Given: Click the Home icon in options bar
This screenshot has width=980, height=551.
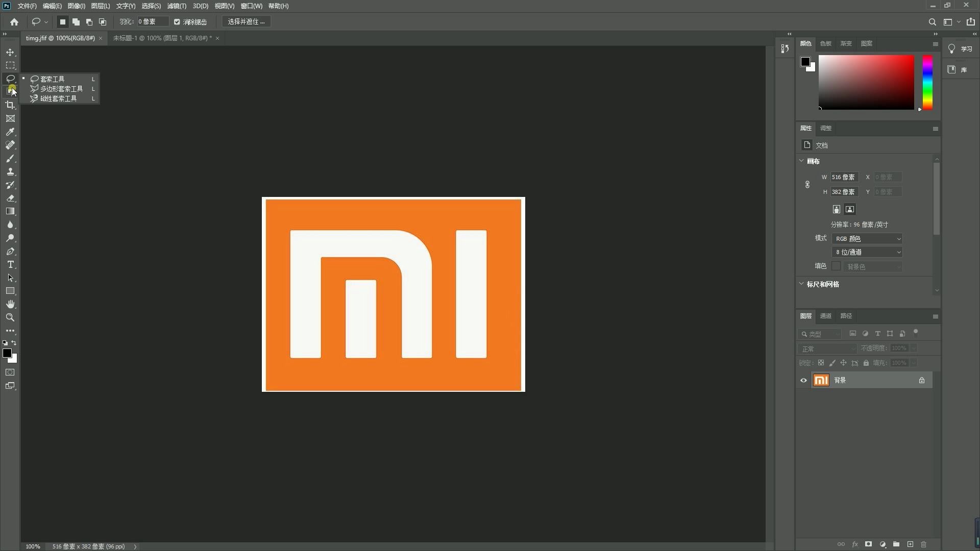Looking at the screenshot, I should pos(14,22).
